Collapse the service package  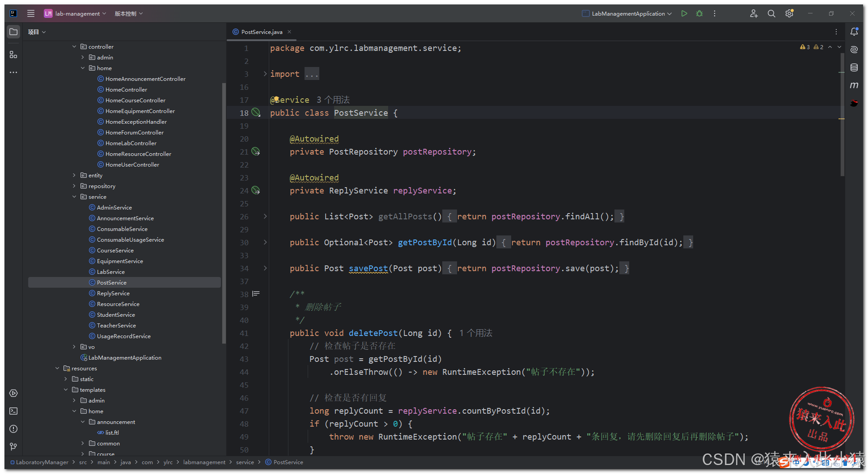(x=74, y=197)
